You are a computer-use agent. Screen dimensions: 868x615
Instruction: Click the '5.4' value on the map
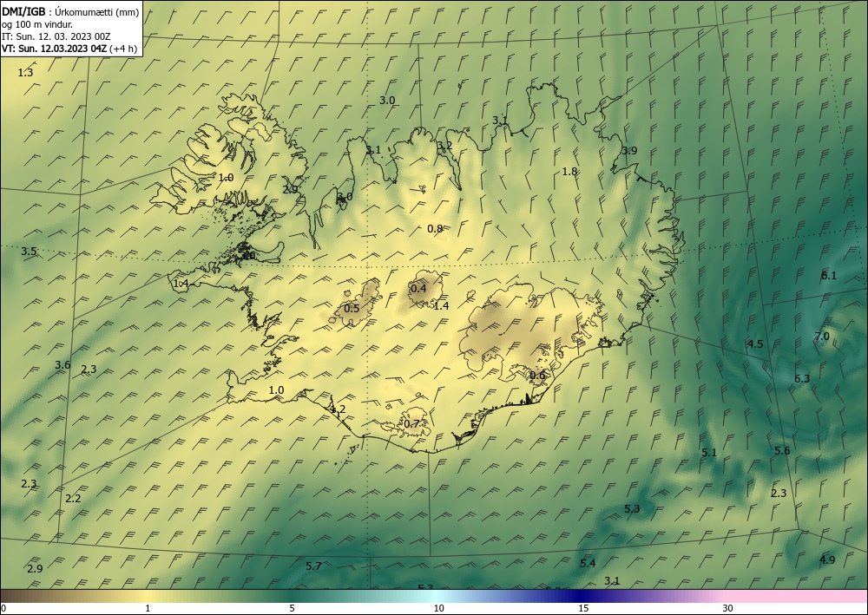coord(588,564)
